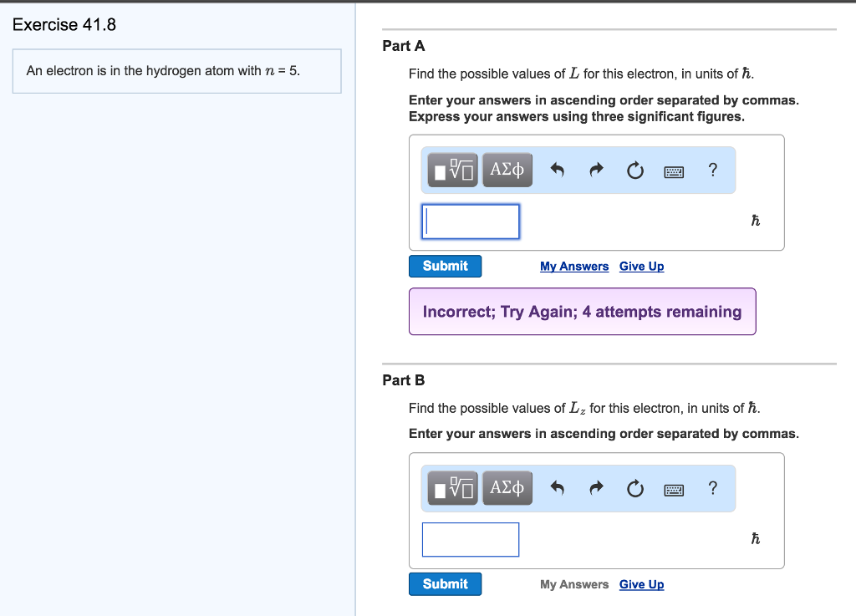856x616 pixels.
Task: Click redo arrow in Part B toolbar
Action: click(x=596, y=488)
